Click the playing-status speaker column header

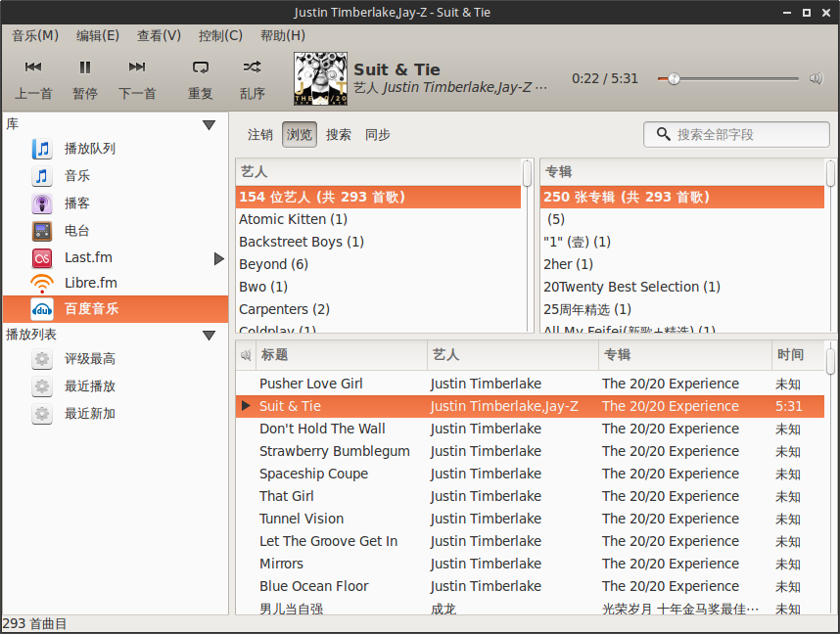[246, 355]
